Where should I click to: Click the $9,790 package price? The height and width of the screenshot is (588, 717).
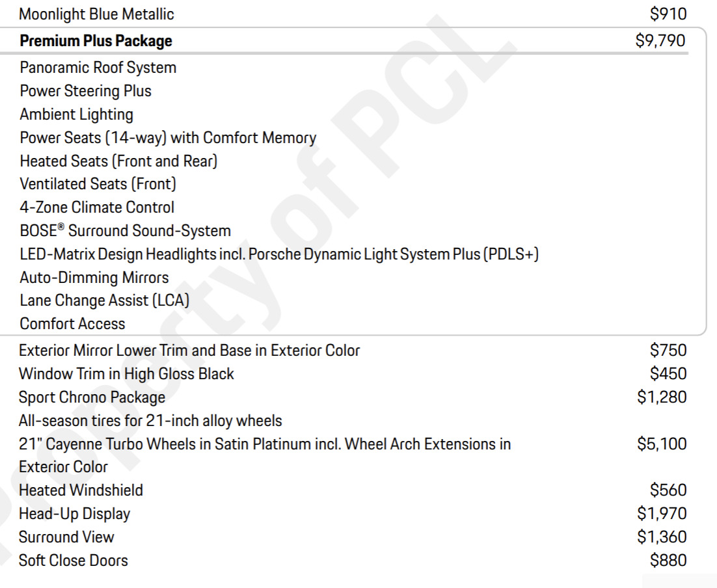[x=660, y=41]
